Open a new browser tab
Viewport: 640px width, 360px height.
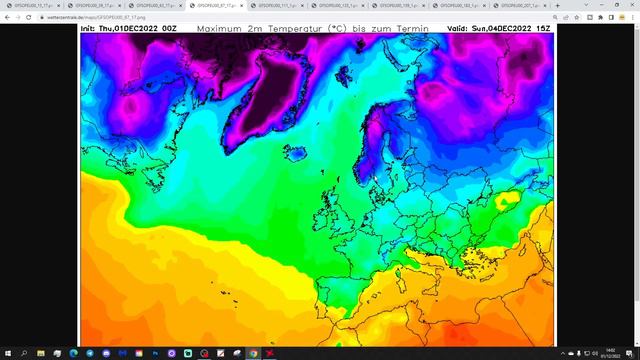click(x=558, y=6)
